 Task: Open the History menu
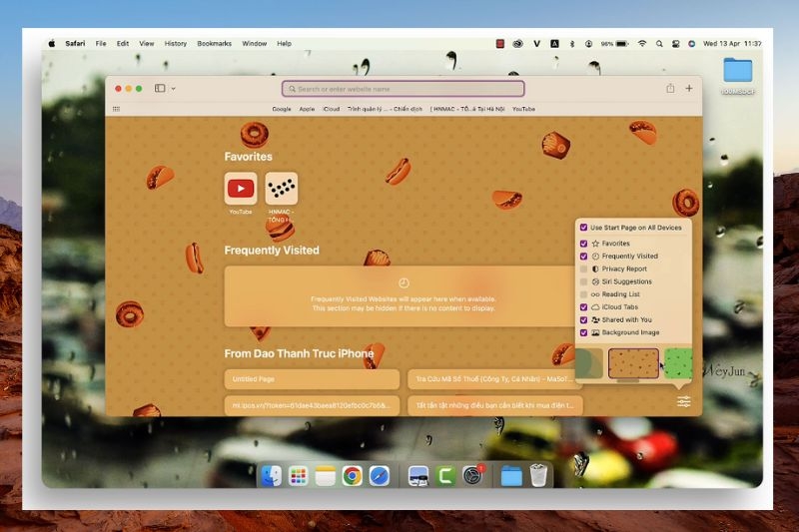[x=176, y=44]
